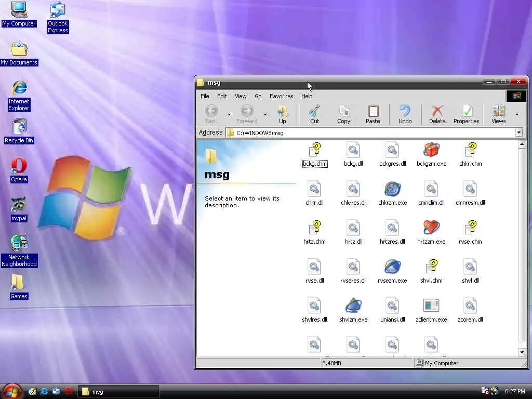
Task: Click the address field C:\WINDOWS\msg
Action: [x=370, y=132]
